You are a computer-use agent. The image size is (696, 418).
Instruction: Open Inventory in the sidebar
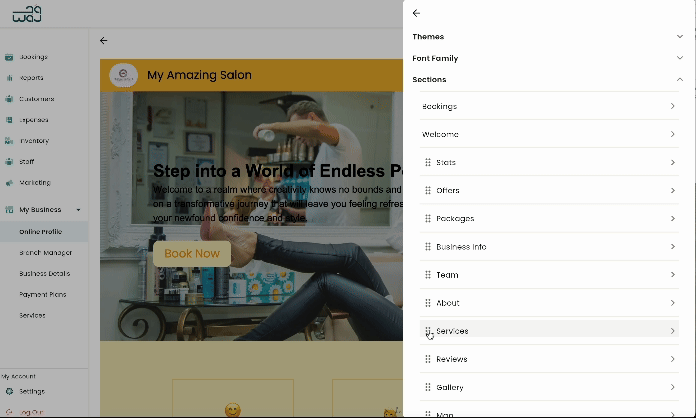click(x=34, y=141)
